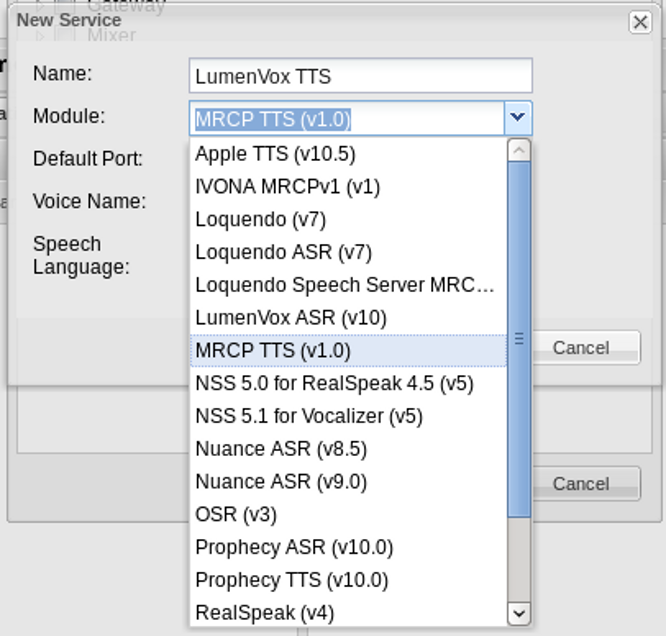
Task: Click the Name input field containing LumenVox TTS
Action: coord(360,76)
